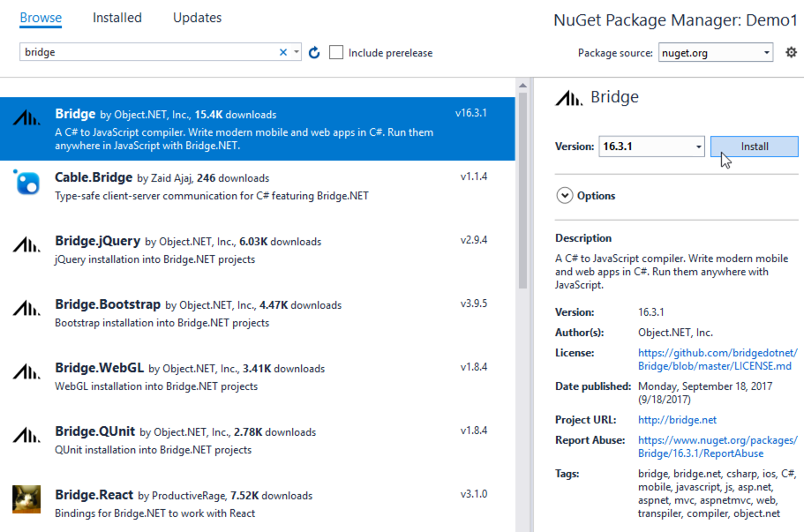Screen dimensions: 804x532
Task: Click the NuGet Package Manager: Demo1 title
Action: coord(676,20)
